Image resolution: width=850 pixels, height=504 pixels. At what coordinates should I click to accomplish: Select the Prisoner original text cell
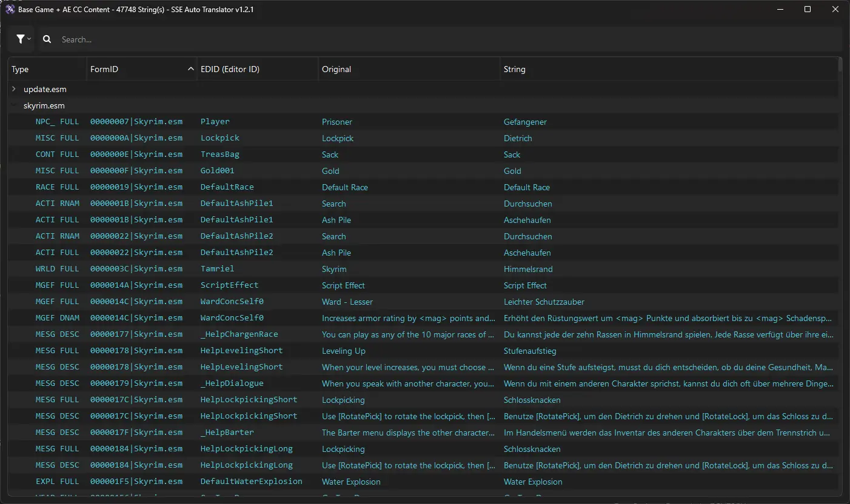pos(337,122)
